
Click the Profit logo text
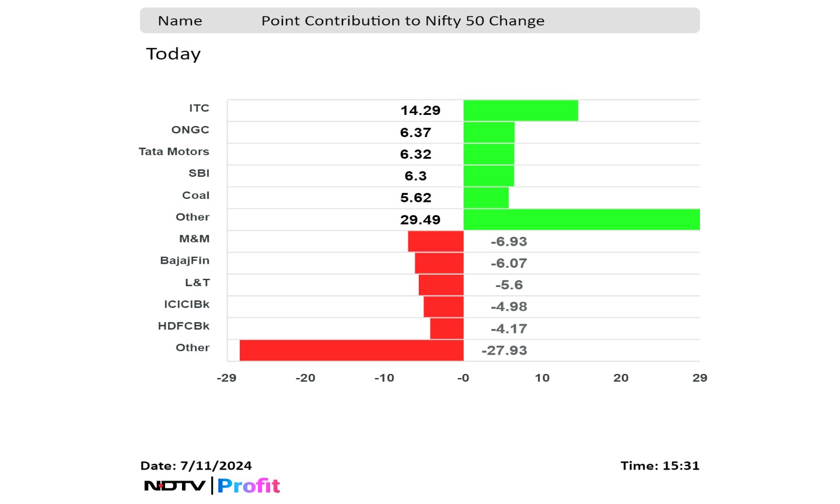point(249,485)
